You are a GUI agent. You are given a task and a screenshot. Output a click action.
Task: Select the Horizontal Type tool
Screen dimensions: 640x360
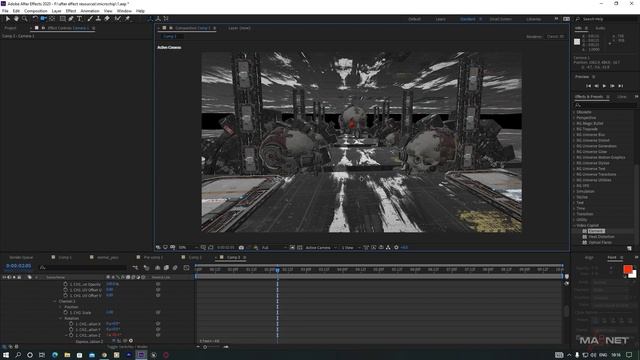point(80,19)
